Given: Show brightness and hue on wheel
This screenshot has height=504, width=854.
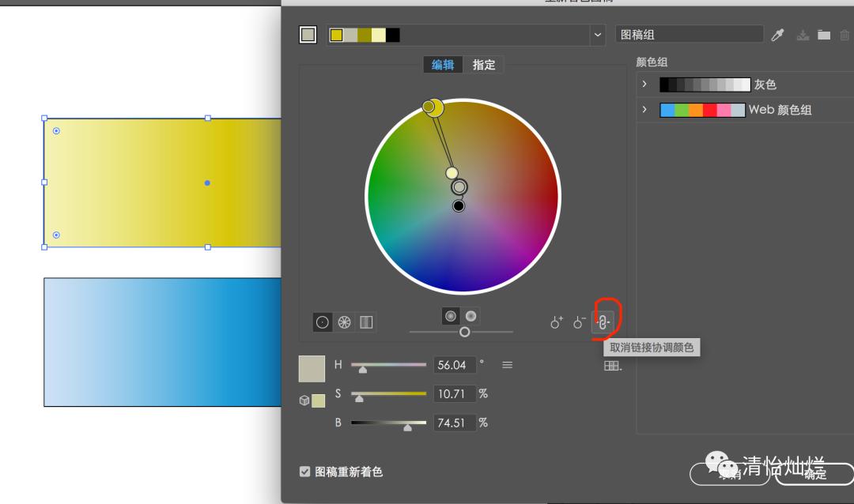Looking at the screenshot, I should [470, 315].
